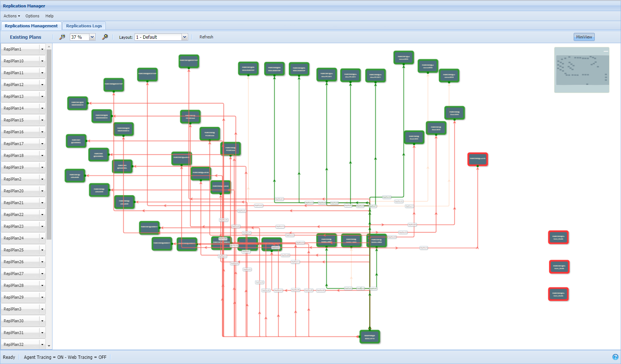Click the 'Layout:' label
621x364 pixels.
coord(126,37)
